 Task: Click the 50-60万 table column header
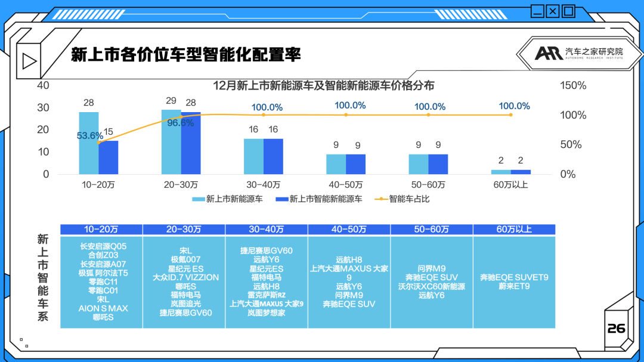432,229
